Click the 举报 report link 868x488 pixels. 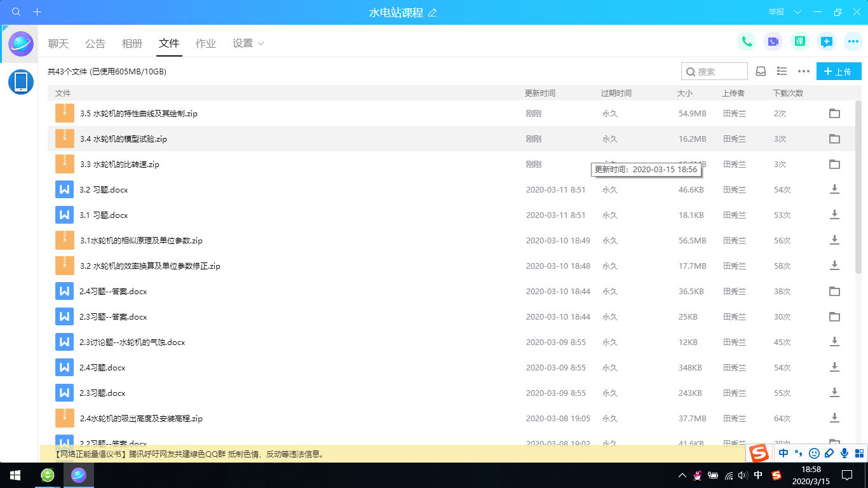pyautogui.click(x=776, y=12)
